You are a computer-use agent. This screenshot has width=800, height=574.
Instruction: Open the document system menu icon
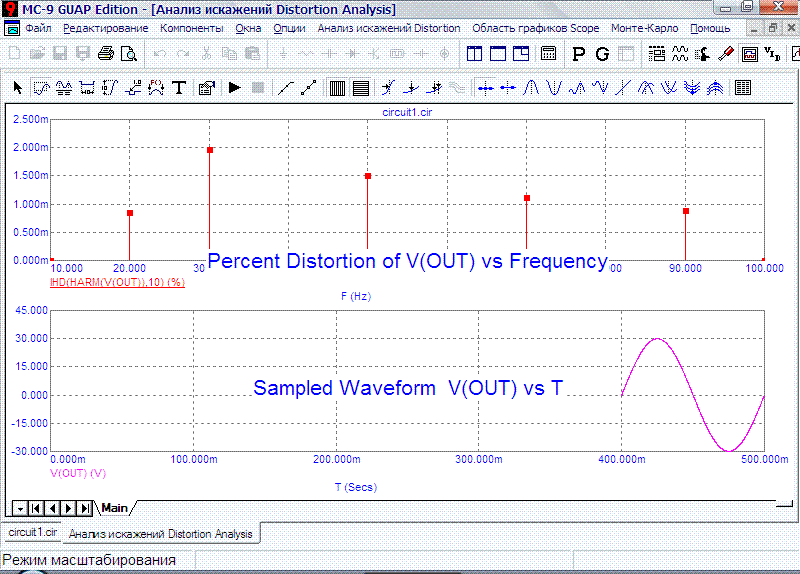tap(12, 29)
